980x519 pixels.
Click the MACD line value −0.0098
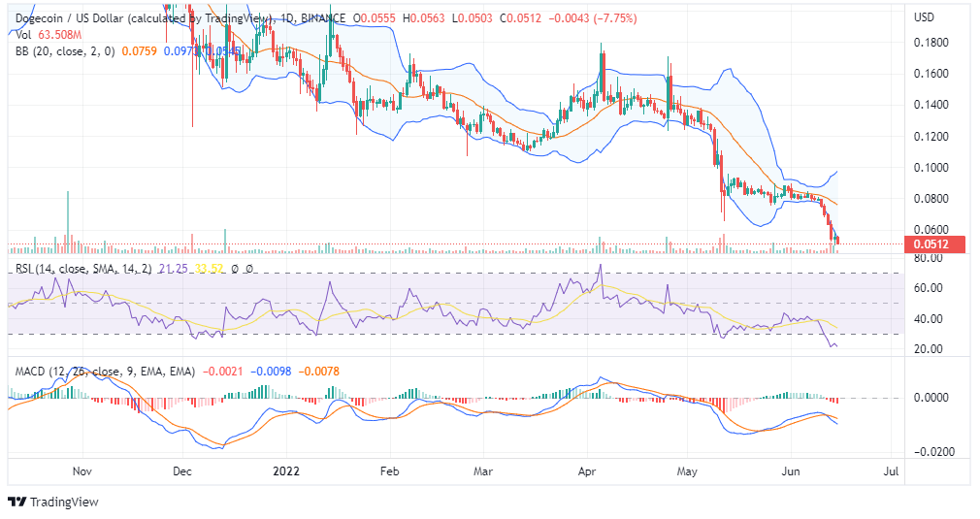pyautogui.click(x=271, y=372)
